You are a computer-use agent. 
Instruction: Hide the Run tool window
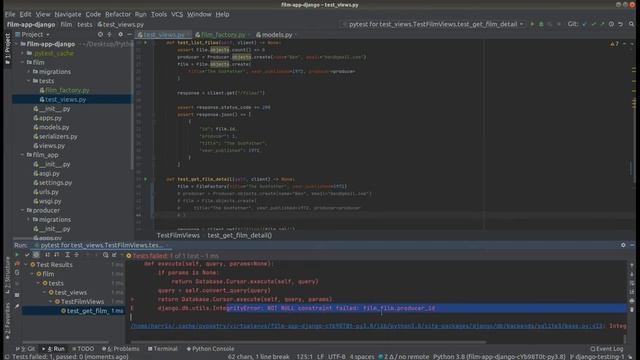click(x=632, y=245)
